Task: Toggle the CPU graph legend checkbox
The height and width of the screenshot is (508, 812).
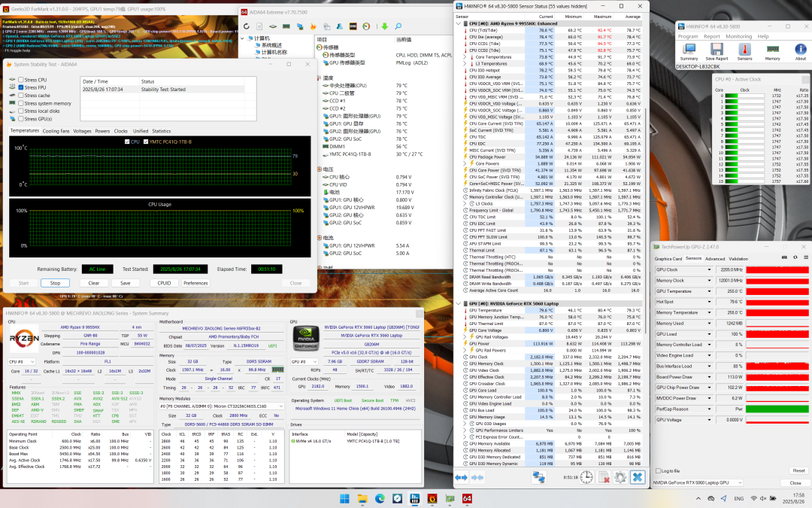Action: click(x=127, y=141)
